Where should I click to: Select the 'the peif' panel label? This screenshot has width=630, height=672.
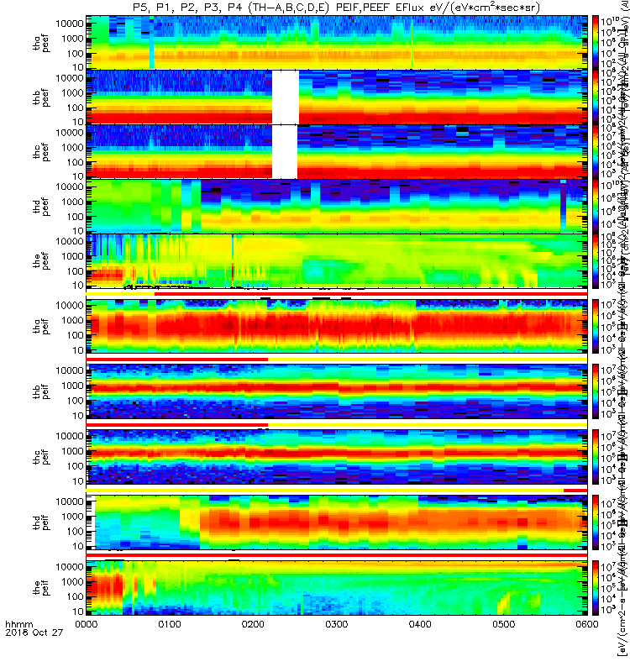(x=41, y=587)
